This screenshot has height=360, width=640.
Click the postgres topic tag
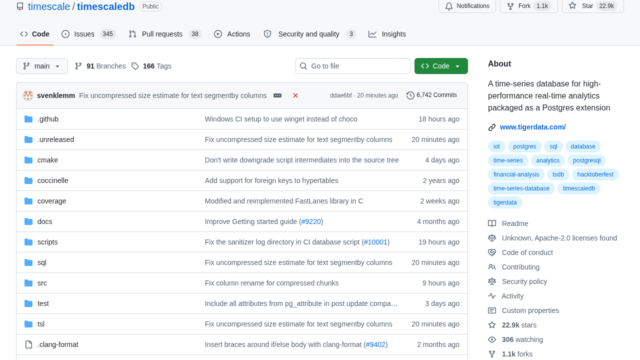point(524,147)
